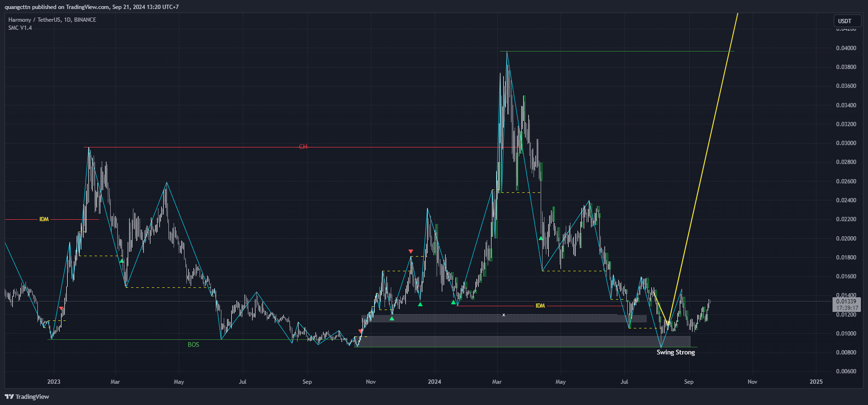Click the 0.03200 price axis label
The image size is (868, 405).
(x=846, y=124)
